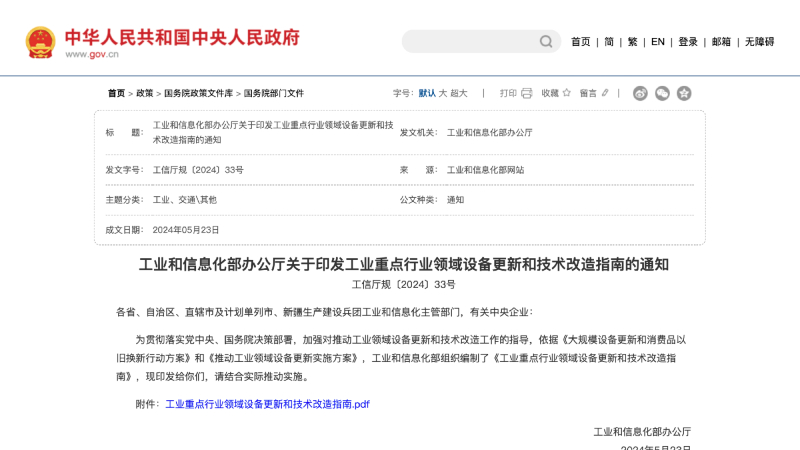Click the 收藏 bookmark label

tap(550, 93)
